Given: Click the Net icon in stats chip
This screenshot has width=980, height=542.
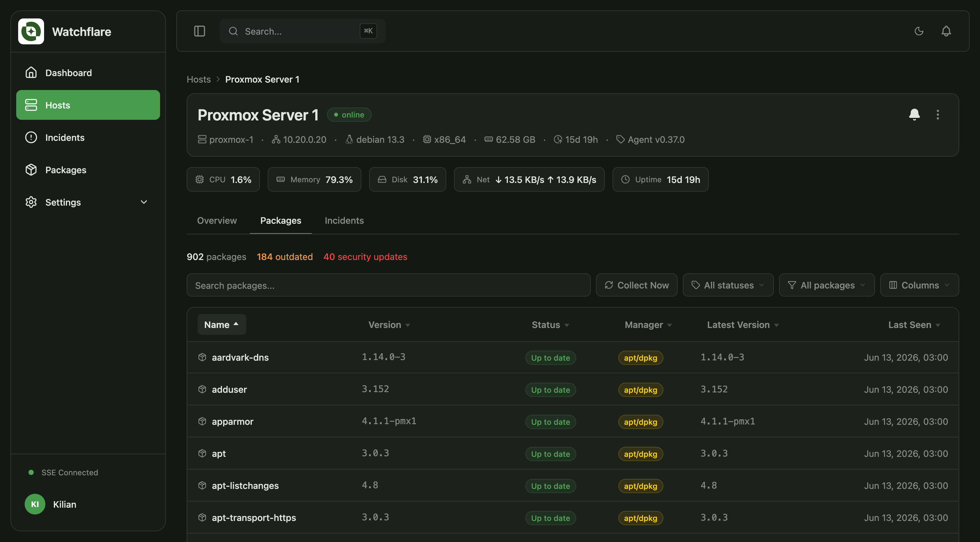Looking at the screenshot, I should coord(467,179).
